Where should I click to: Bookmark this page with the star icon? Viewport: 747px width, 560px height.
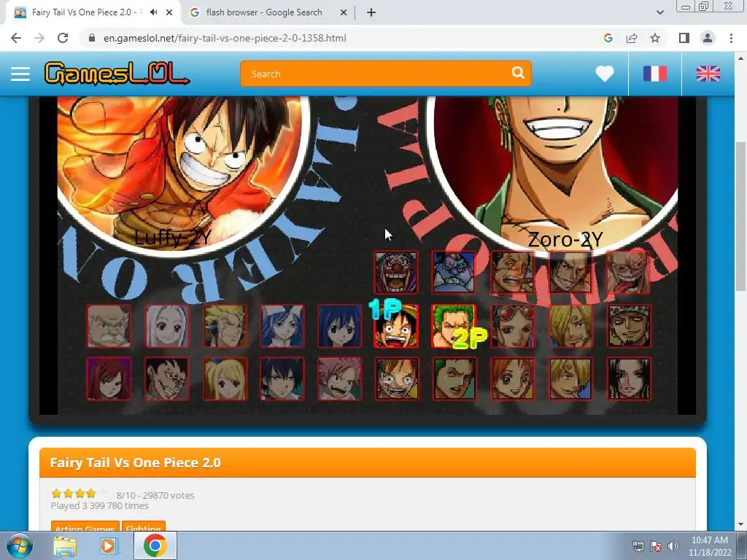pyautogui.click(x=655, y=38)
